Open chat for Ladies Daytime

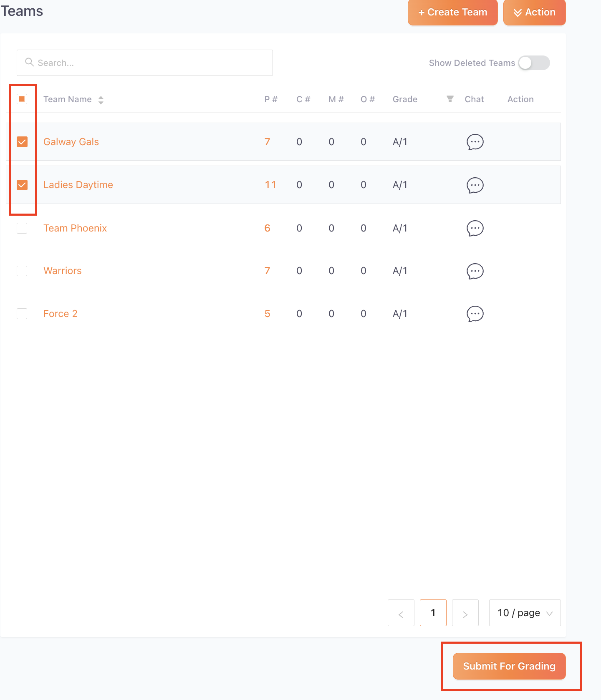[x=475, y=185]
